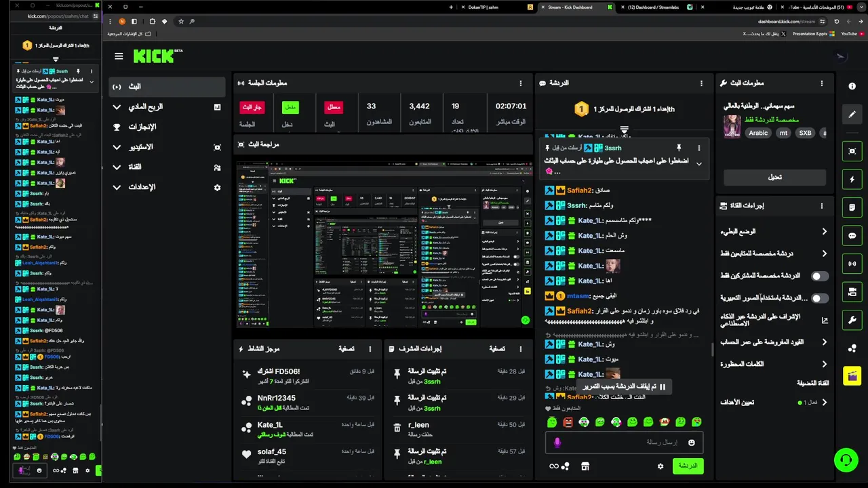
Task: Open the moderator actions three-dot menu
Action: (521, 348)
